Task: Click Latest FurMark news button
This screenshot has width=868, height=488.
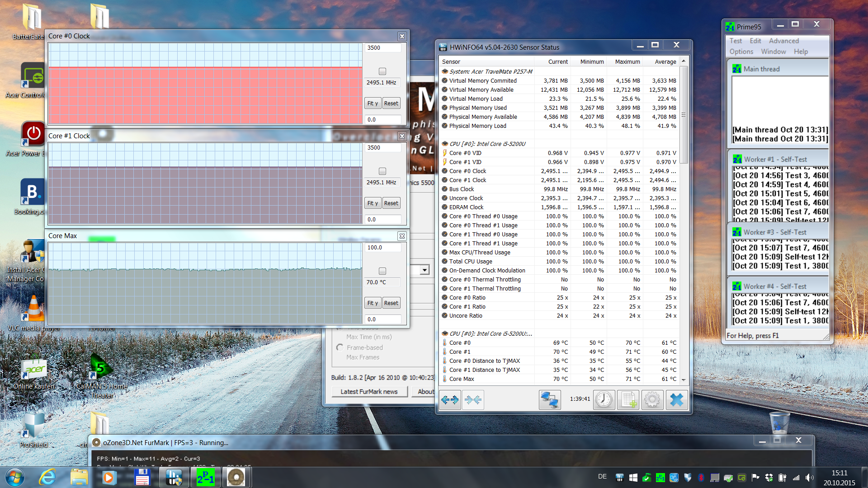Action: point(369,392)
